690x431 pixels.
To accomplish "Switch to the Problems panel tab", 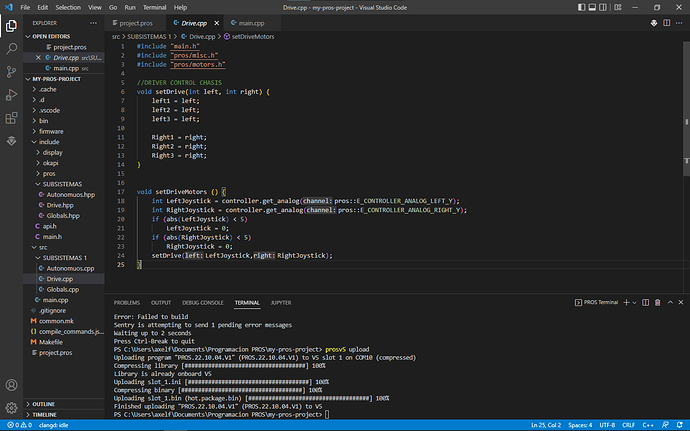I will point(127,303).
